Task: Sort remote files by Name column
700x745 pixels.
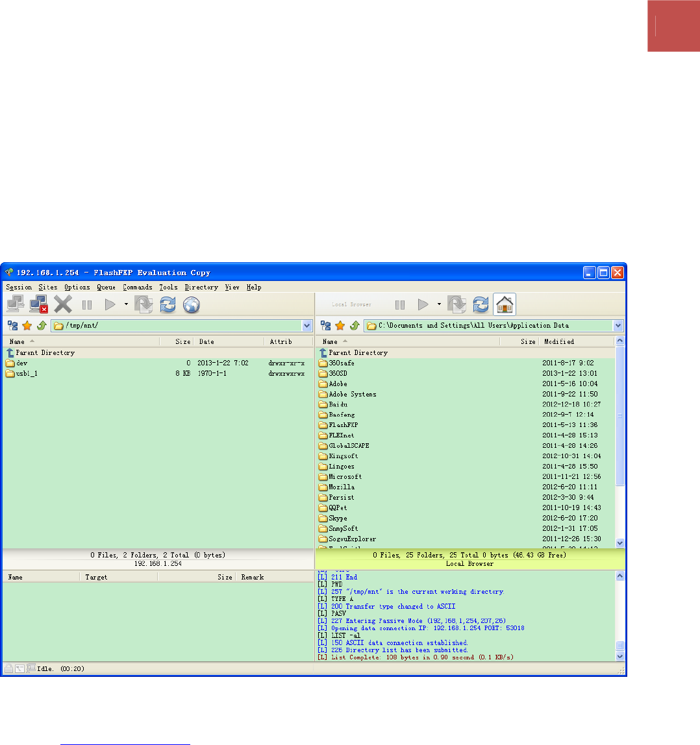Action: pos(82,341)
